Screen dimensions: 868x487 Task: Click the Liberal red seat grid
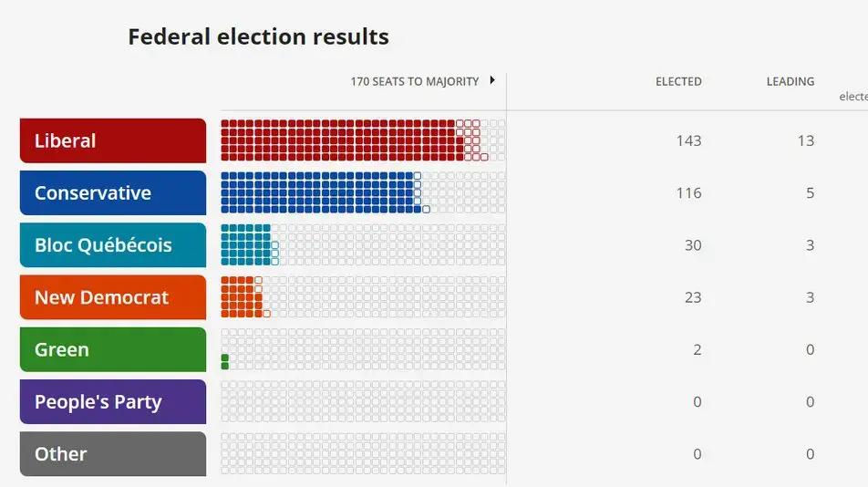[x=337, y=140]
